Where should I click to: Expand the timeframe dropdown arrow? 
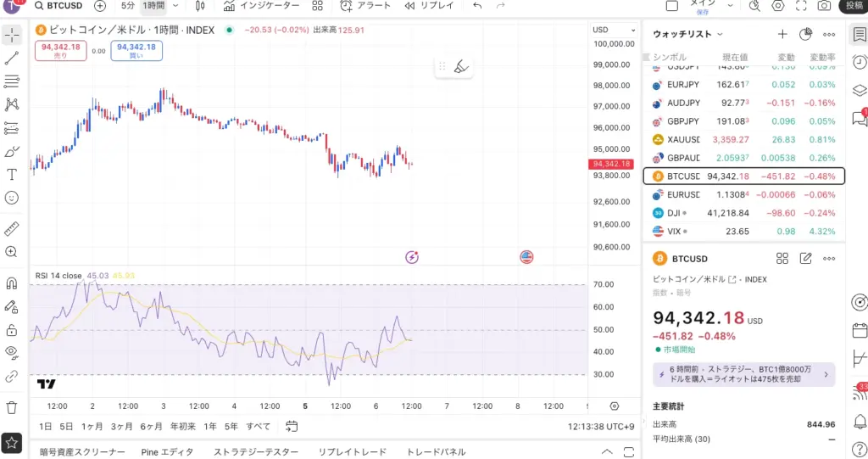(x=175, y=6)
